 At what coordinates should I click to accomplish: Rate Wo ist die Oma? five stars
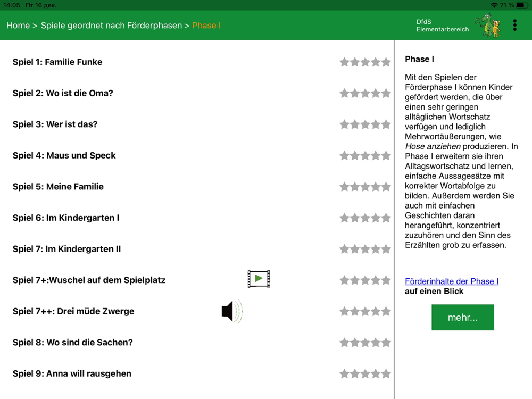[x=386, y=93]
